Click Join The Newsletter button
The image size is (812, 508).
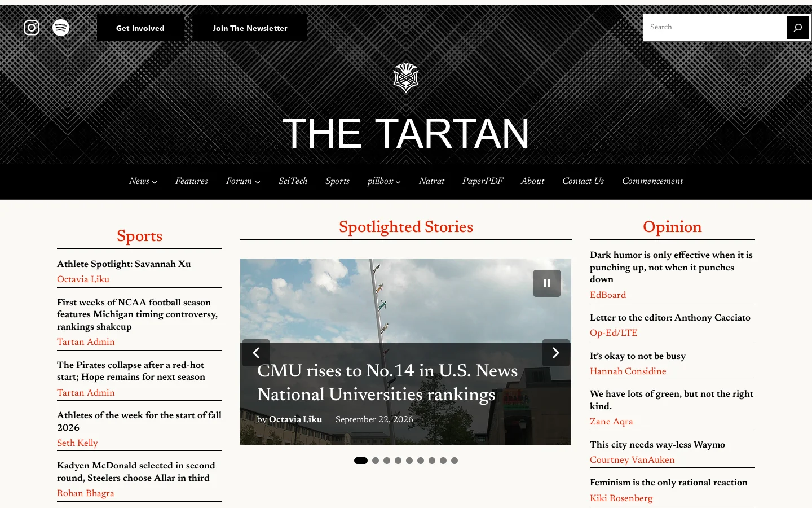pos(250,28)
